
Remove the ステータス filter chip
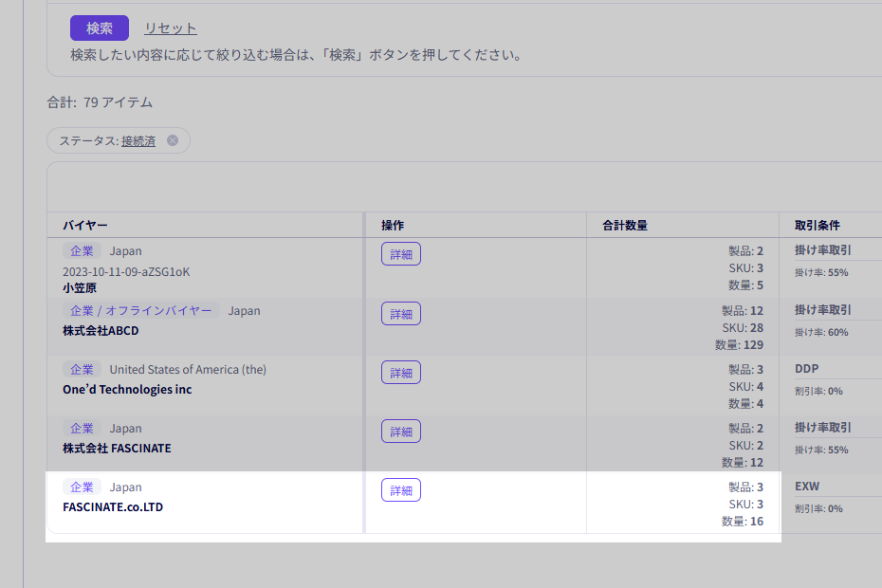click(173, 140)
